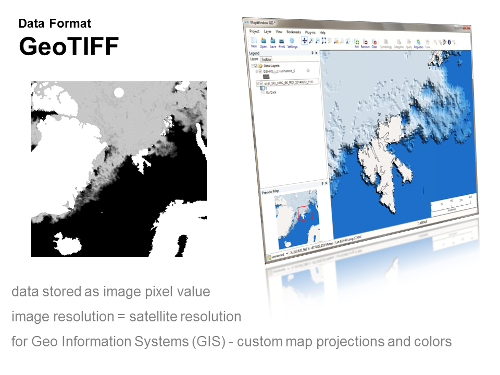Open the View menu

click(279, 32)
